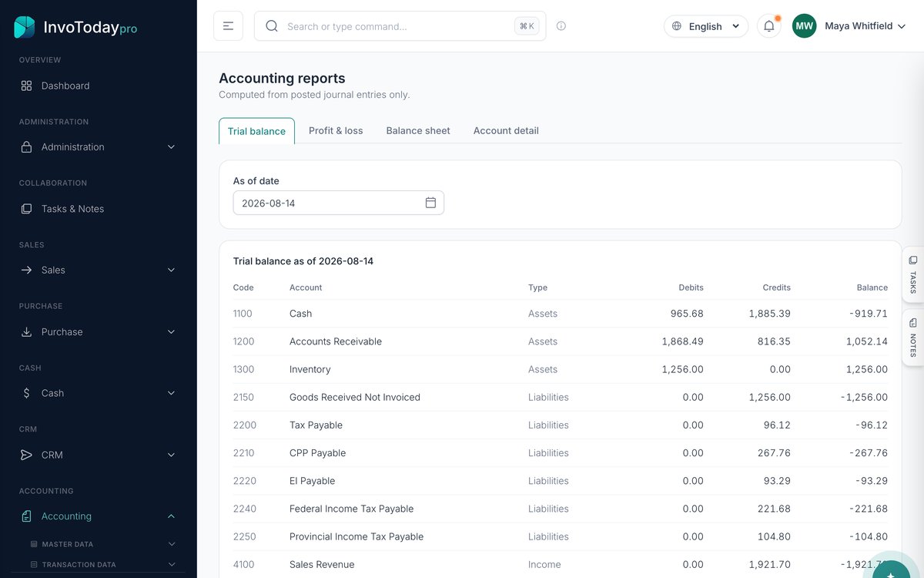
Task: Expand the Administration menu chevron
Action: click(x=171, y=147)
